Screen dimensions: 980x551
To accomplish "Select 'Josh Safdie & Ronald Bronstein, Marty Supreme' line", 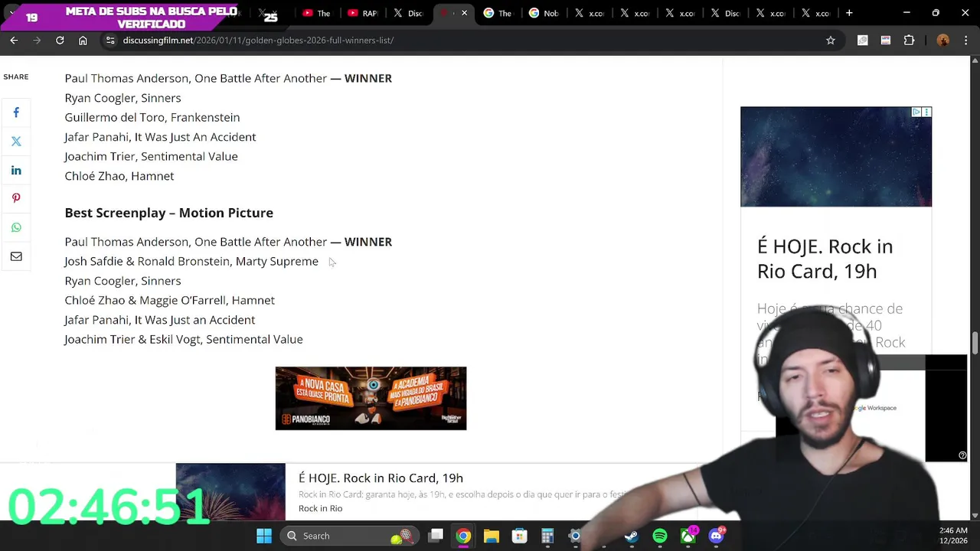I will coord(191,261).
